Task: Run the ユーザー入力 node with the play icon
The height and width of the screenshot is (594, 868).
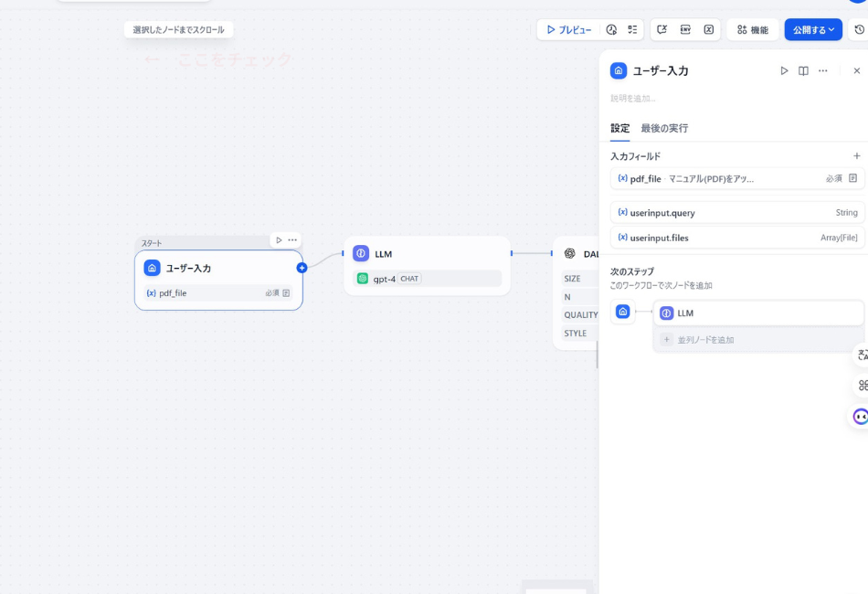Action: pyautogui.click(x=784, y=70)
